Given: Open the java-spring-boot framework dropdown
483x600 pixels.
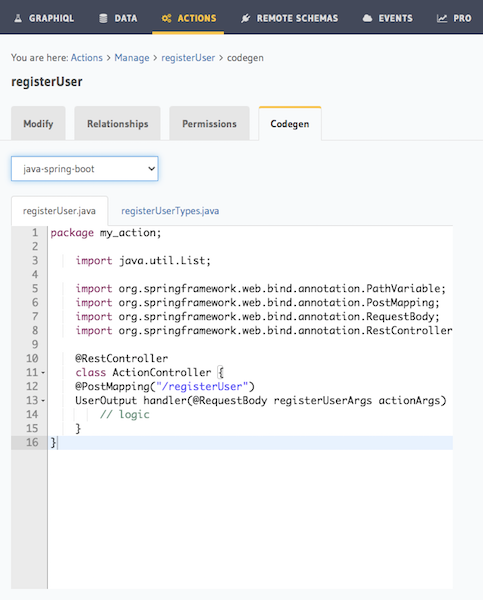Looking at the screenshot, I should [85, 169].
